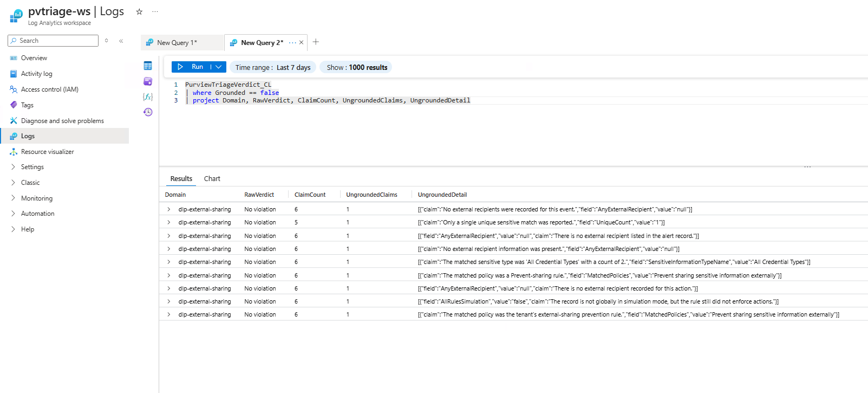
Task: Expand row with ClaimCount 5
Action: pos(169,222)
